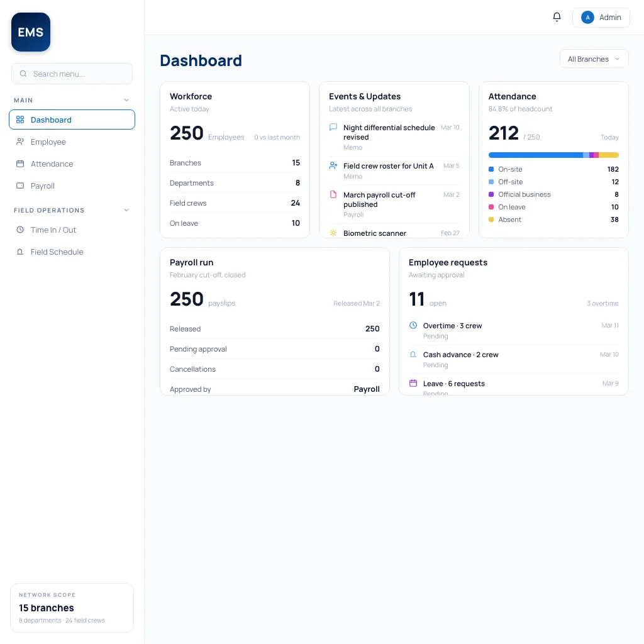Open the Overtime · 3 crew request
644x644 pixels.
(x=513, y=331)
